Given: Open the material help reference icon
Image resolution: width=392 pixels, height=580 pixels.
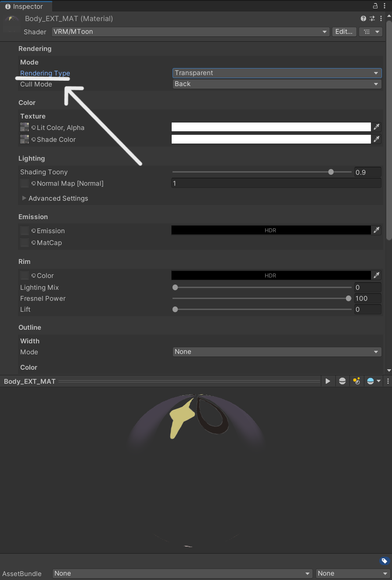Looking at the screenshot, I should point(363,18).
